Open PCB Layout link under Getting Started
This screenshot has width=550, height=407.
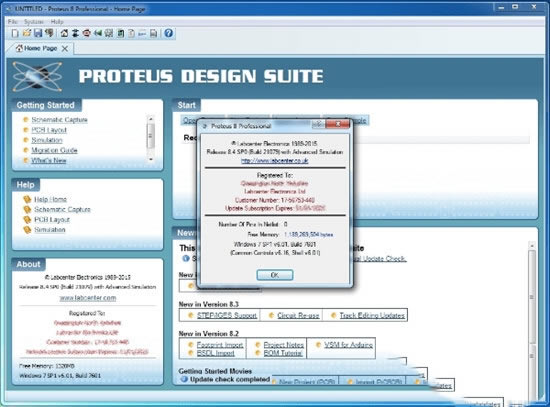[49, 130]
